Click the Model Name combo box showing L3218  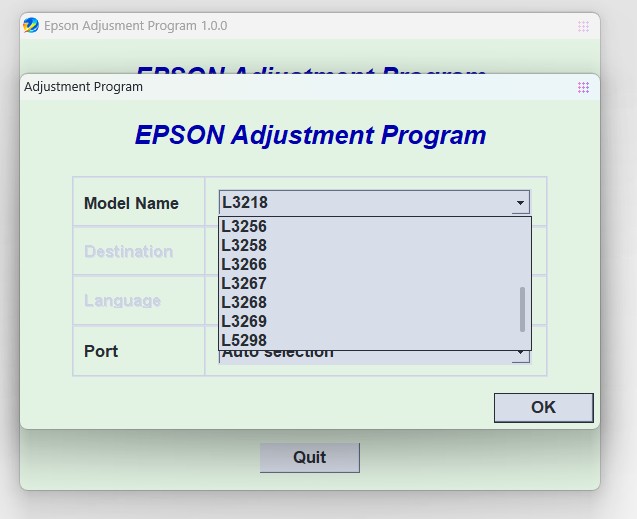point(374,202)
